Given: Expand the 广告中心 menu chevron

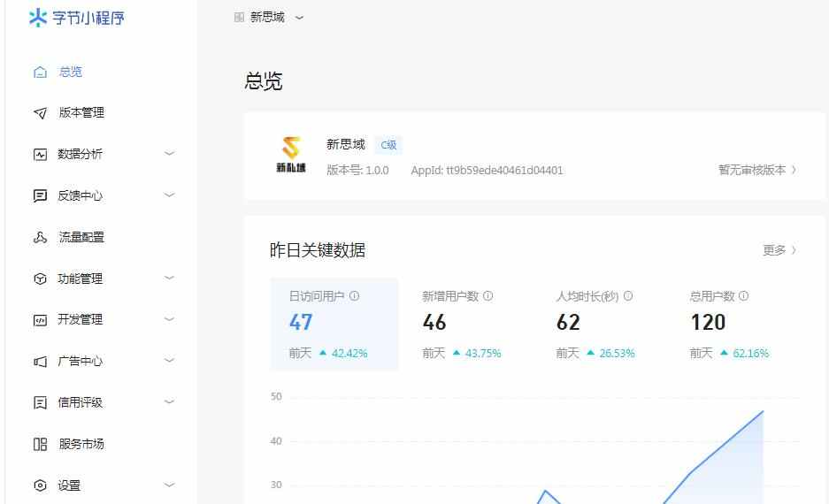Looking at the screenshot, I should (169, 360).
